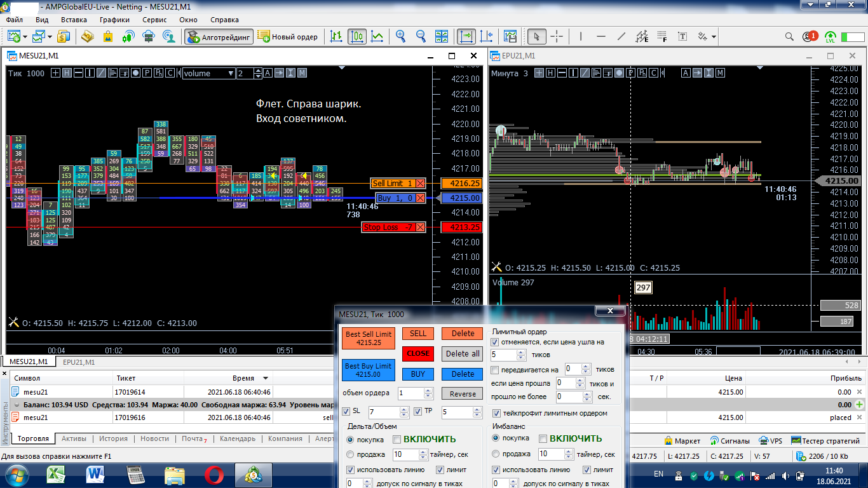Open Opera browser from the taskbar
Viewport: 868px width, 488px height.
pos(214,475)
